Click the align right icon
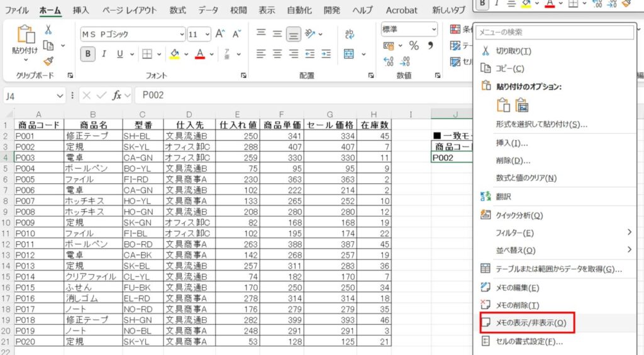Image resolution: width=644 pixels, height=355 pixels. tap(293, 54)
